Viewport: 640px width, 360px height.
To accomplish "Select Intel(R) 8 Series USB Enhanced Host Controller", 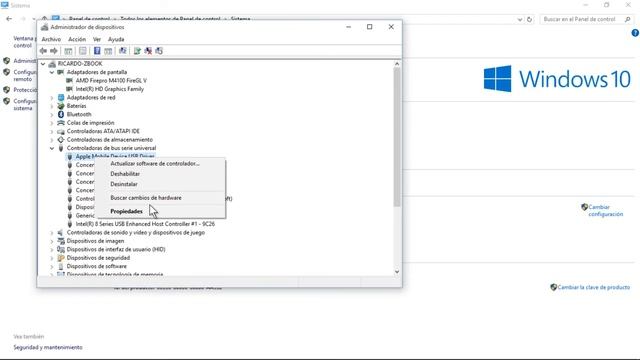I will pos(145,224).
